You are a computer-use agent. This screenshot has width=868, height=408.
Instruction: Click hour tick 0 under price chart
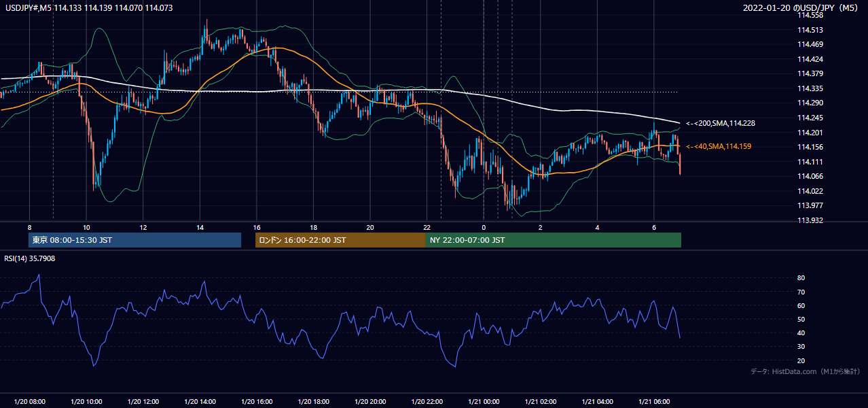pyautogui.click(x=484, y=227)
